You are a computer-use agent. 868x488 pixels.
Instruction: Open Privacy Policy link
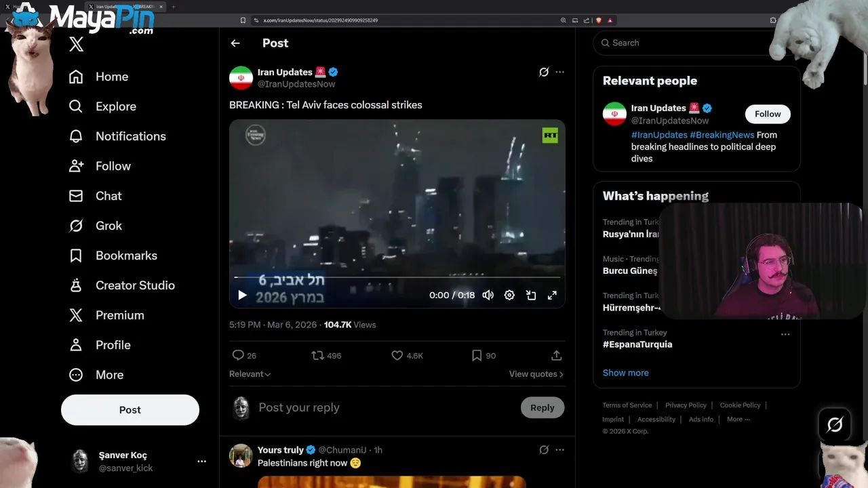tap(686, 405)
